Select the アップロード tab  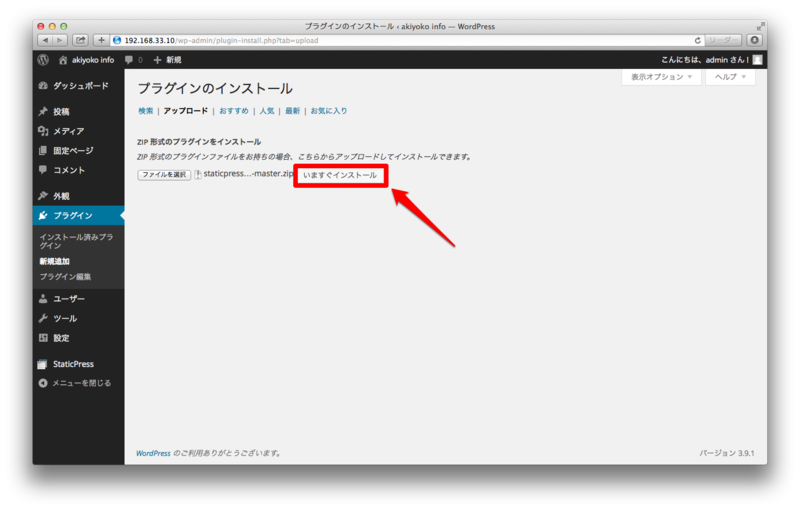click(x=186, y=111)
